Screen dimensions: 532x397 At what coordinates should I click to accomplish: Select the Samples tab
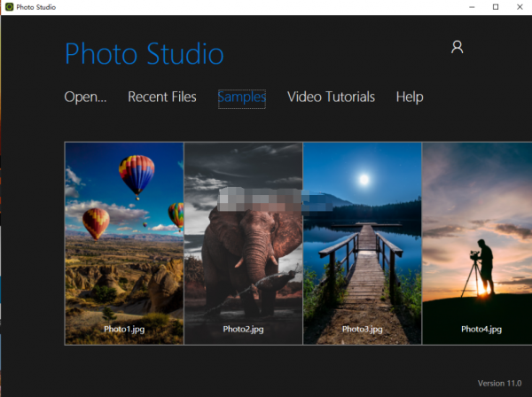pyautogui.click(x=242, y=98)
